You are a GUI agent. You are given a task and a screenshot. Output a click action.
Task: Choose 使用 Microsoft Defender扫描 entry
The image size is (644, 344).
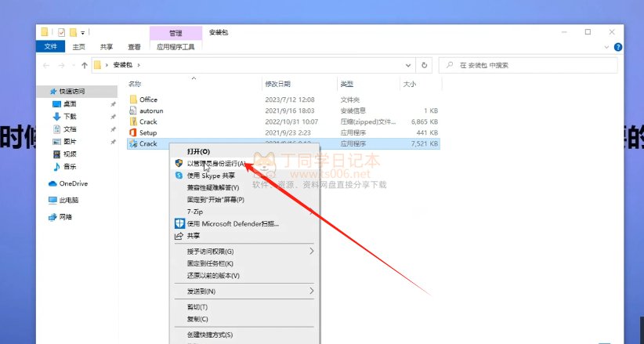(x=244, y=223)
